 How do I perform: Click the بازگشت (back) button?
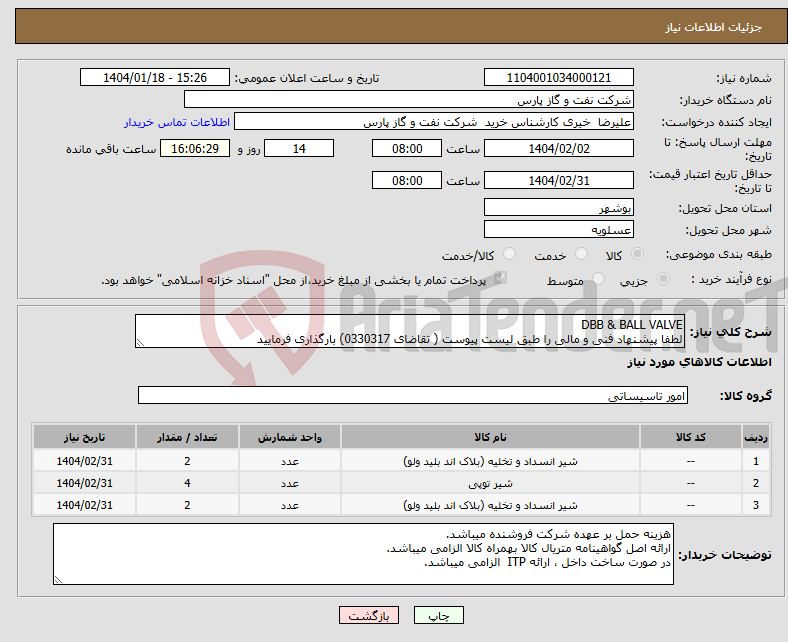pyautogui.click(x=368, y=615)
